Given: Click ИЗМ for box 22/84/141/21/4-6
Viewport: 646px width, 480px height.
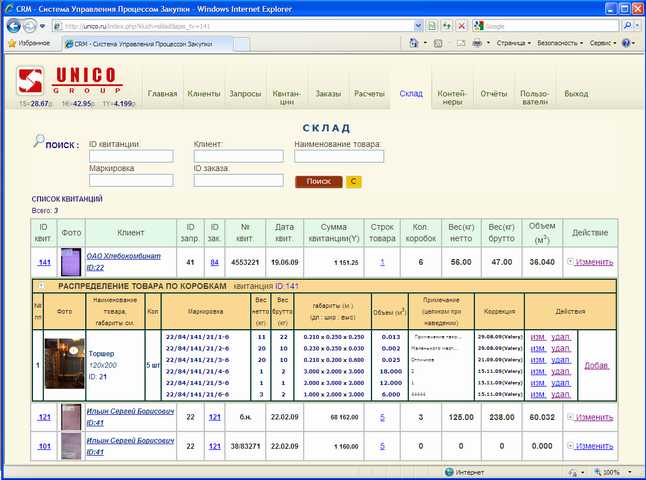Looking at the screenshot, I should (538, 372).
